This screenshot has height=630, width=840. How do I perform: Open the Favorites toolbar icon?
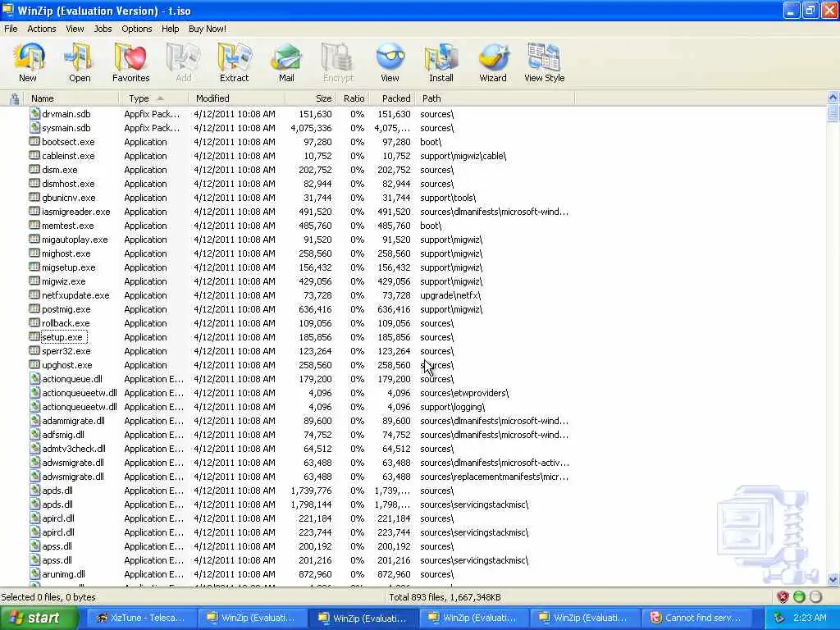130,62
